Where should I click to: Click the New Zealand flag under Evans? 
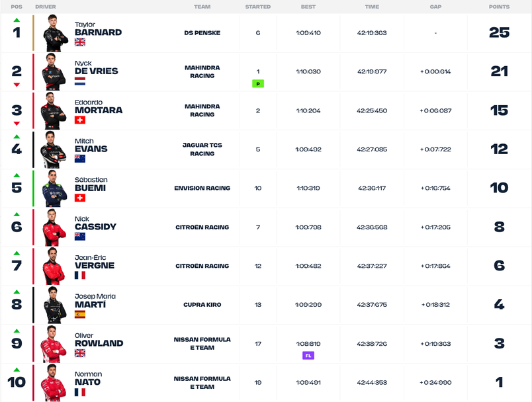coord(80,159)
